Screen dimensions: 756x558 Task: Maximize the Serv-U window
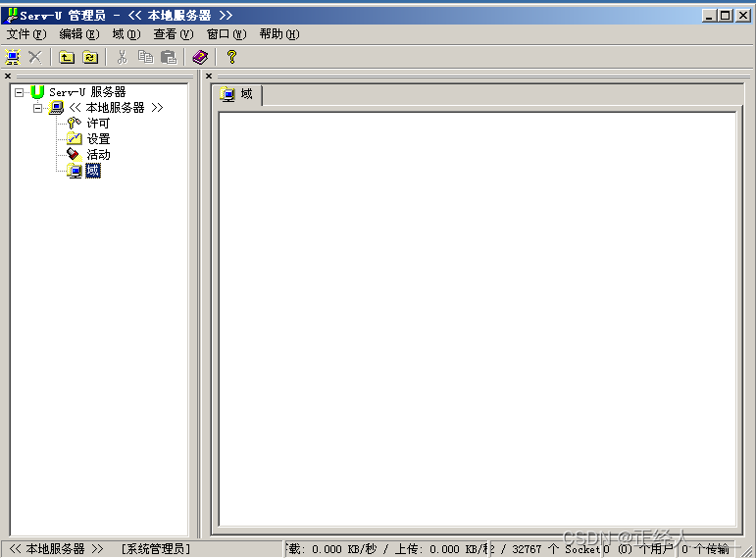726,16
